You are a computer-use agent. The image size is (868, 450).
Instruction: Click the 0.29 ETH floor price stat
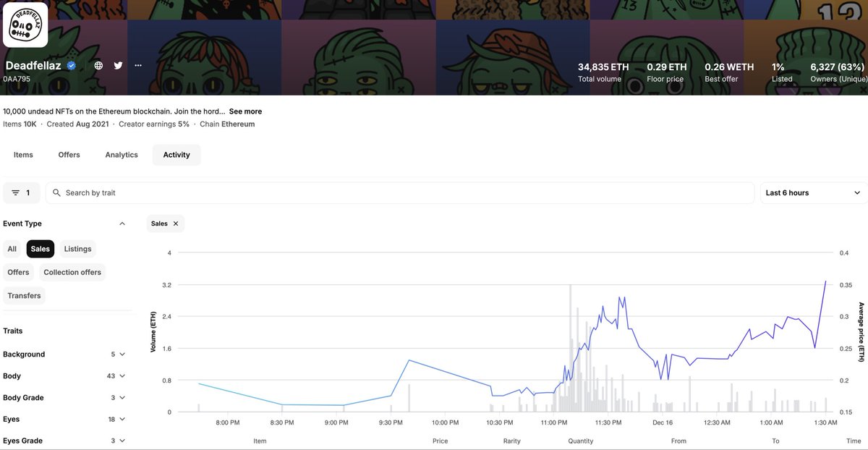pos(666,72)
